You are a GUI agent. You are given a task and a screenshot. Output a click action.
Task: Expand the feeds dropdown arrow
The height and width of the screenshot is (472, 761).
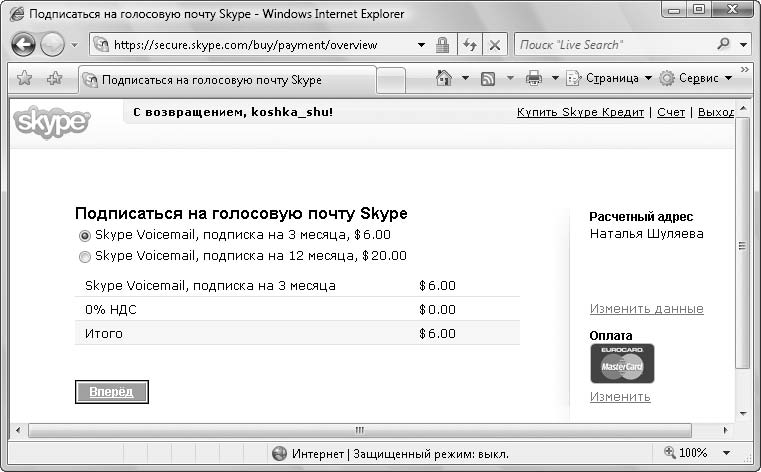[x=510, y=78]
